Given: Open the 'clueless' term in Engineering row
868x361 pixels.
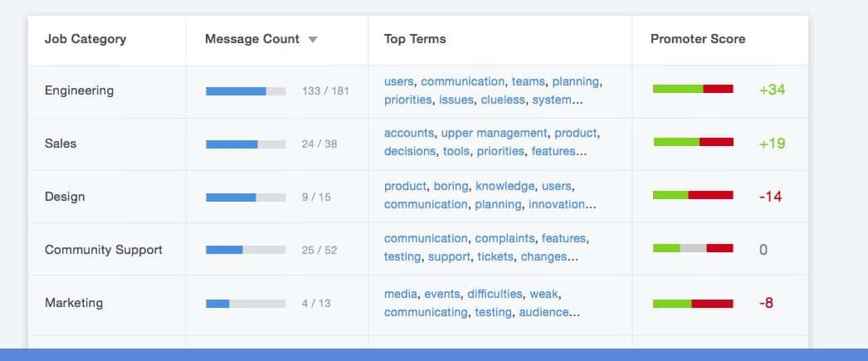Looking at the screenshot, I should pos(503,100).
